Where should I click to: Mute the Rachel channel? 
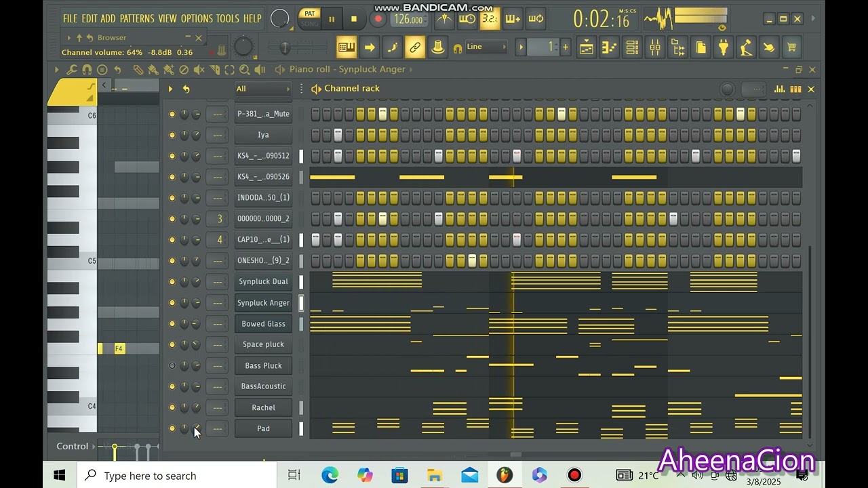coord(172,407)
